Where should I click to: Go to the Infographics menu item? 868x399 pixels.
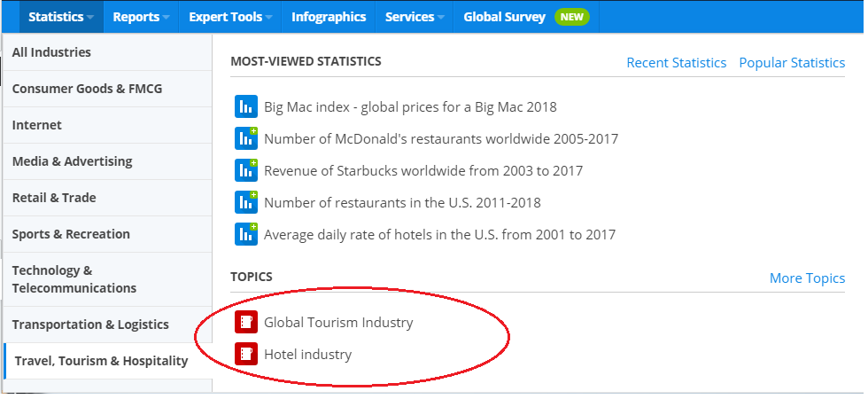tap(329, 17)
